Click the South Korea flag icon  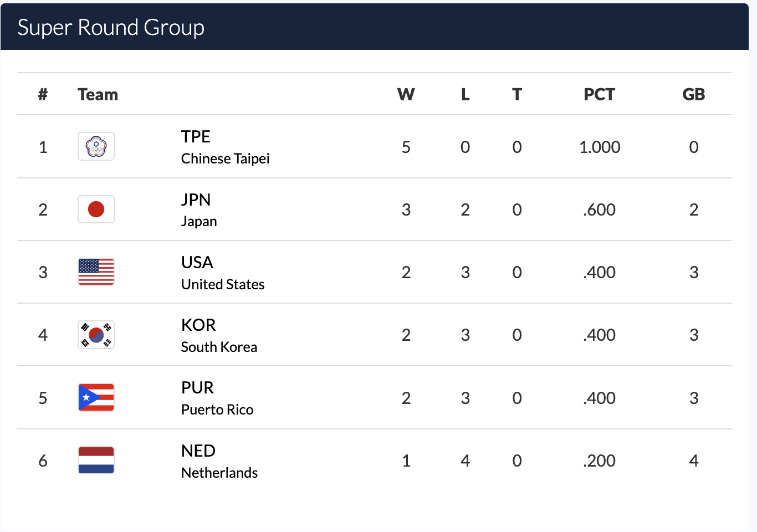tap(96, 335)
